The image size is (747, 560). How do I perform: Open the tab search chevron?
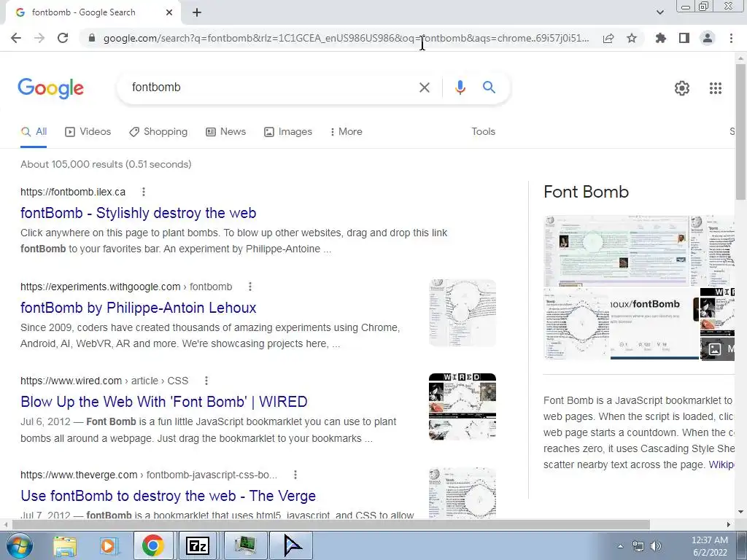click(660, 12)
